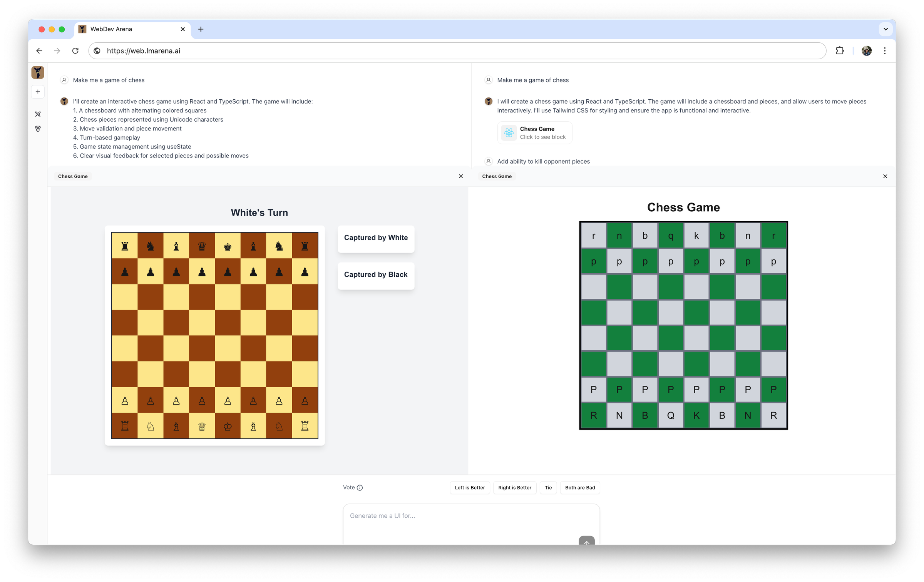Click the React icon on the Chess Game block
Image resolution: width=924 pixels, height=582 pixels.
[x=509, y=132]
